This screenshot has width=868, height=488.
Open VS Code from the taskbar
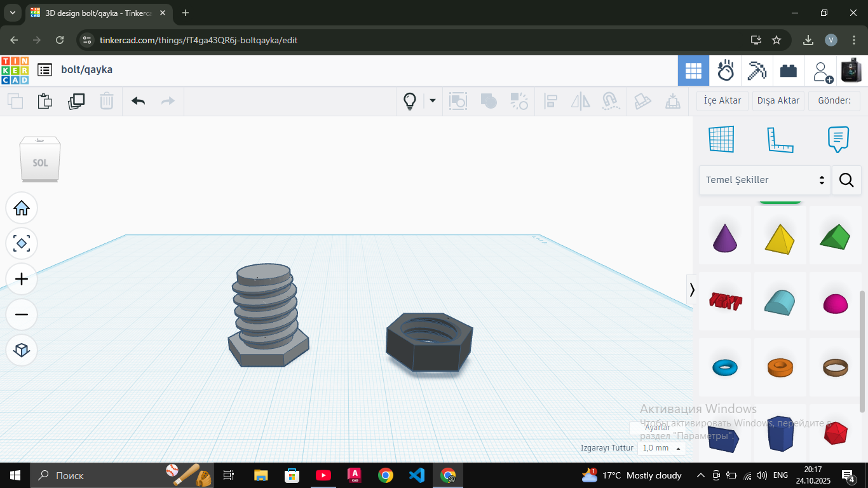(417, 475)
